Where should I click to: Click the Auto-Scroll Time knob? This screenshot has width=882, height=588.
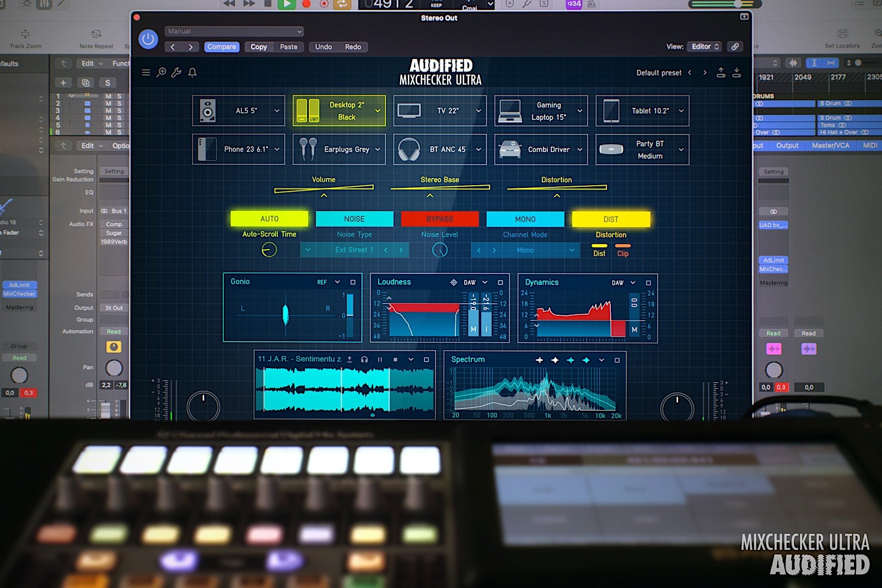coord(269,250)
